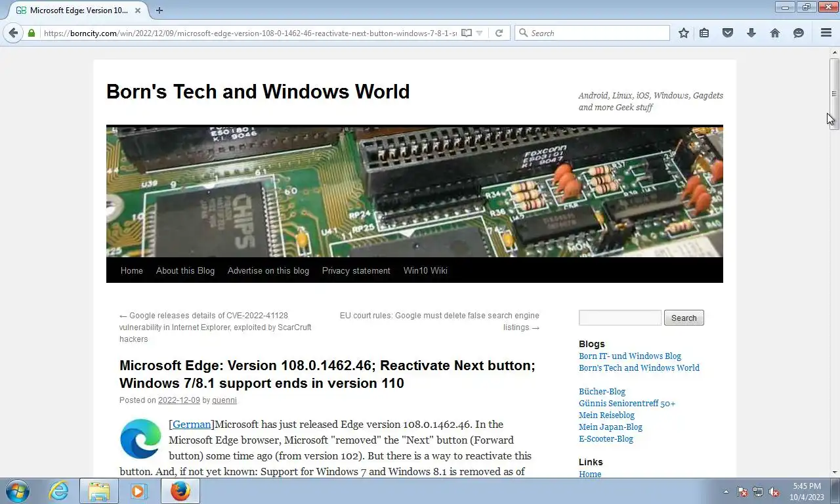Close the Microsoft Edge article tab

[138, 10]
